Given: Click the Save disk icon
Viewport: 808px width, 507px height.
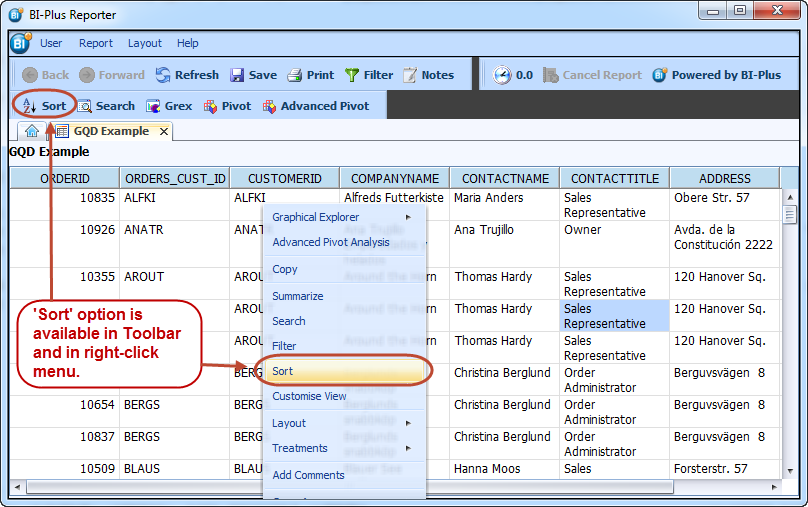Looking at the screenshot, I should (x=238, y=75).
